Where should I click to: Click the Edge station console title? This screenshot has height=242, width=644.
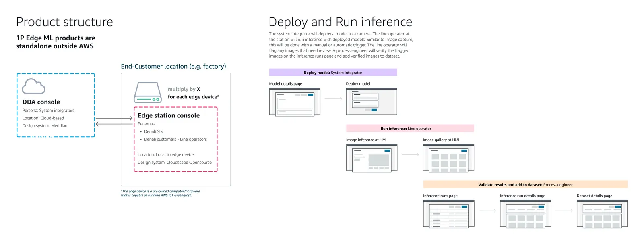(169, 115)
